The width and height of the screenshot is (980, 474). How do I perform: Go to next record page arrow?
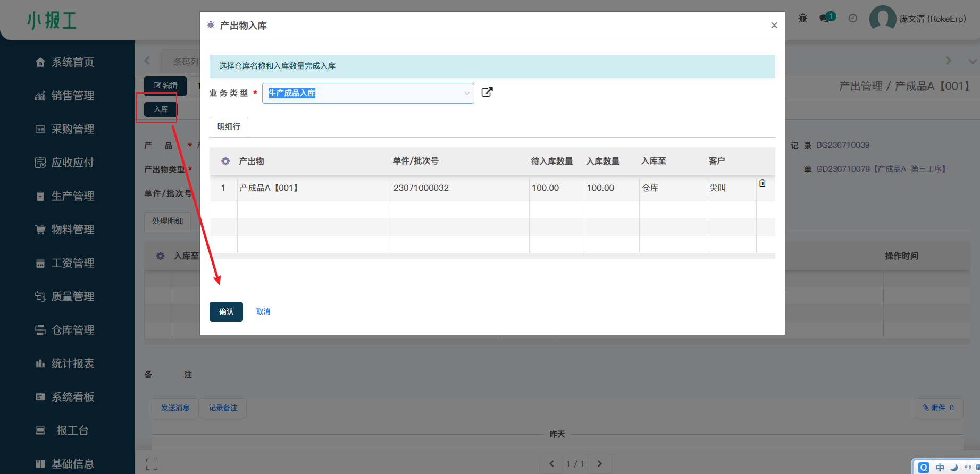click(599, 464)
